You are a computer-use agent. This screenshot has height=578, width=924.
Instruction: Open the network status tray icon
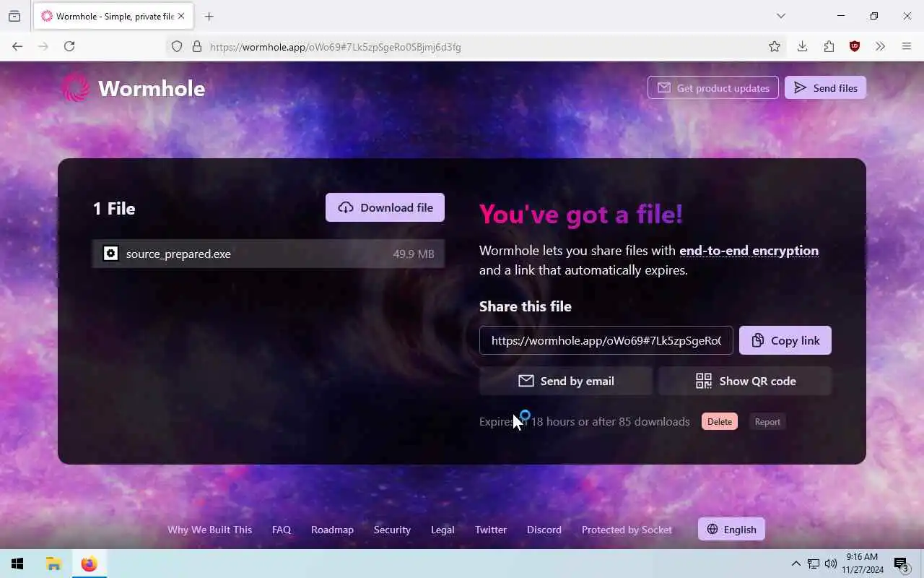[814, 564]
